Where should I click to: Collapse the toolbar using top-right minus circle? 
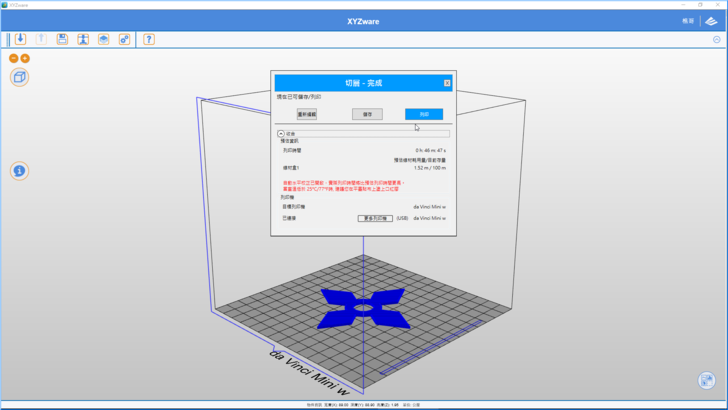point(717,39)
